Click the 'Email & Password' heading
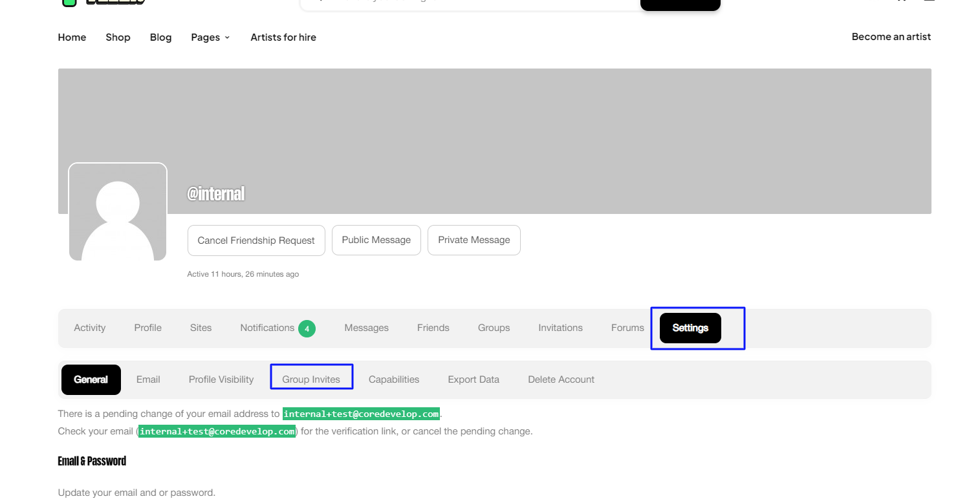This screenshot has height=501, width=980. [x=92, y=461]
